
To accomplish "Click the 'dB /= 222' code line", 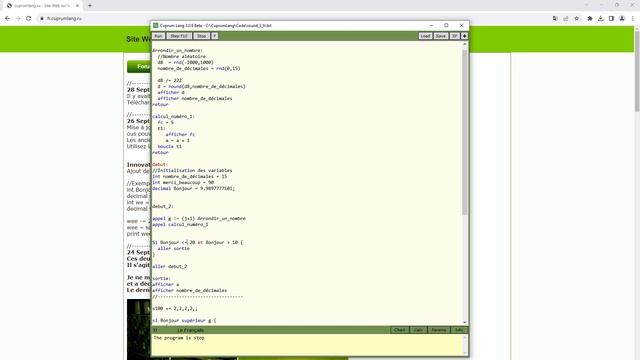I will (170, 80).
